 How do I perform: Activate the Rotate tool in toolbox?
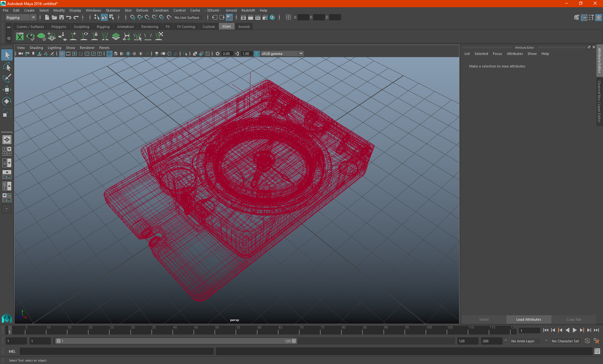click(x=7, y=101)
